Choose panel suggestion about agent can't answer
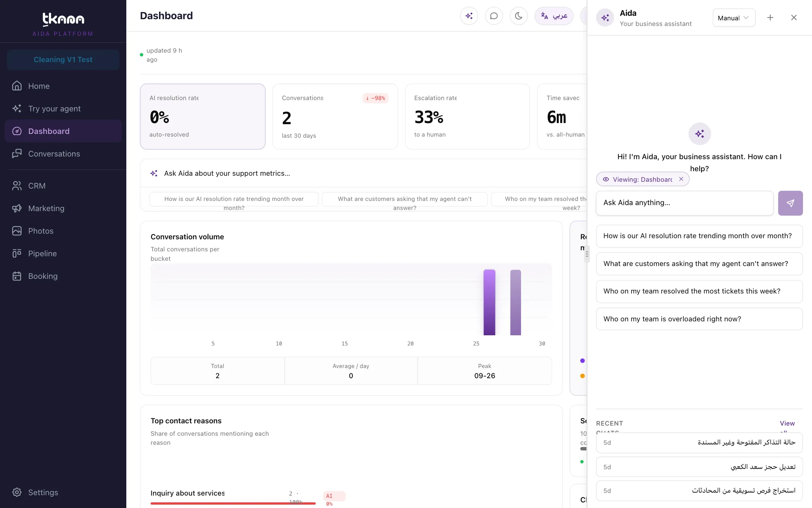This screenshot has height=508, width=812. click(x=699, y=264)
